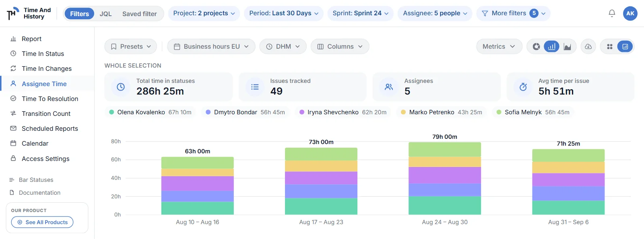Screen dimensions: 644x239
Task: Open the notifications bell
Action: [612, 13]
